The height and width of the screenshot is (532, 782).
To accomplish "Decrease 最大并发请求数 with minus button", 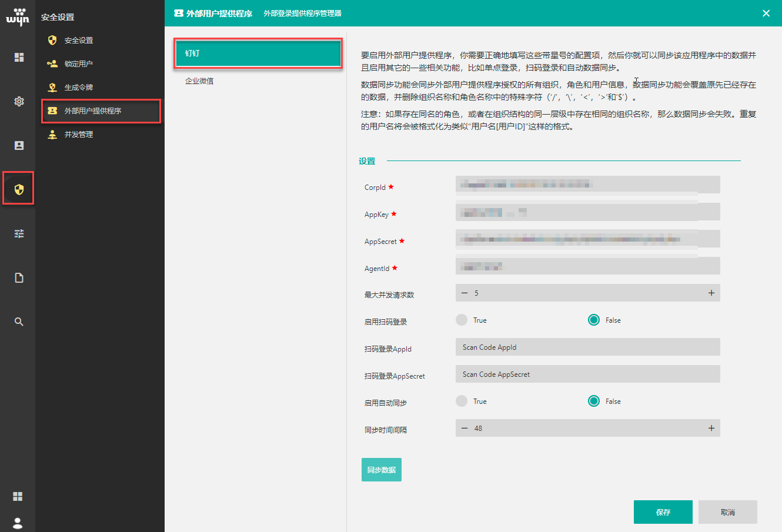I will (464, 293).
